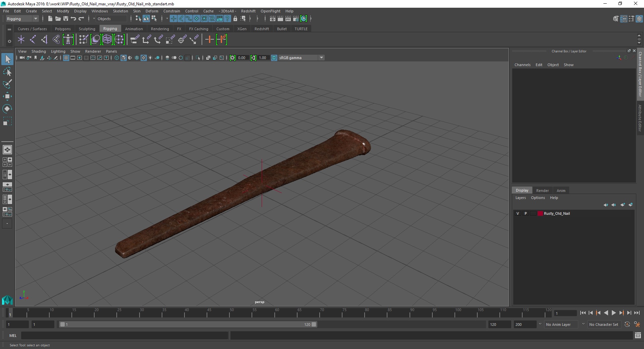The image size is (644, 349).
Task: Switch to the Animation shelf tab
Action: pyautogui.click(x=134, y=29)
